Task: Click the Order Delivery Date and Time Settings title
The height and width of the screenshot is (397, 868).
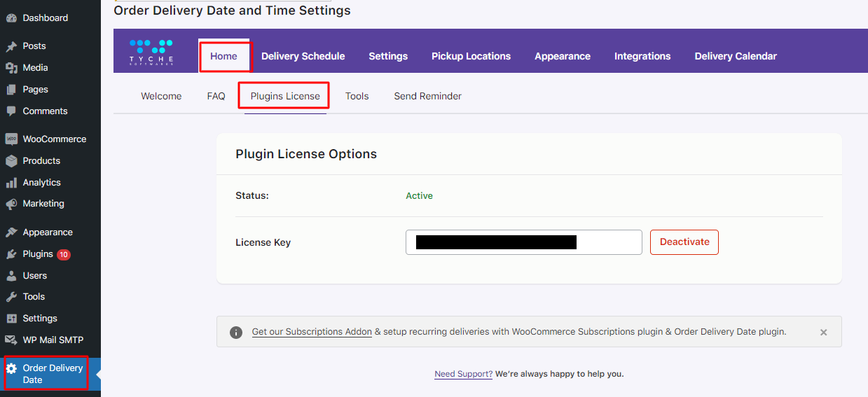Action: click(232, 11)
